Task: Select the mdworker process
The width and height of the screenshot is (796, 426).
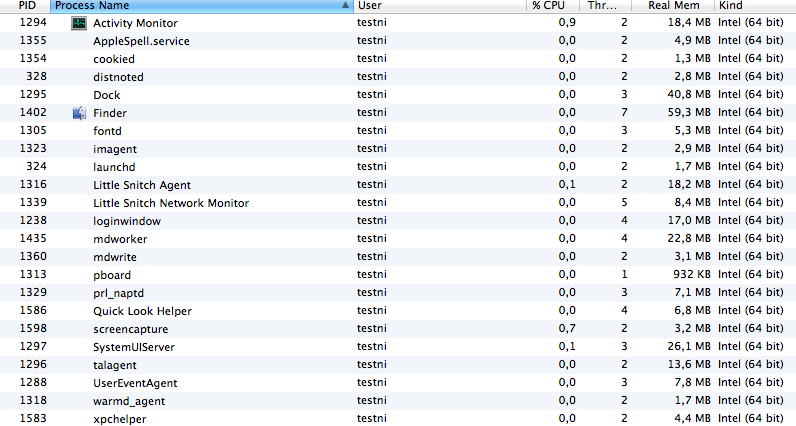Action: [120, 239]
